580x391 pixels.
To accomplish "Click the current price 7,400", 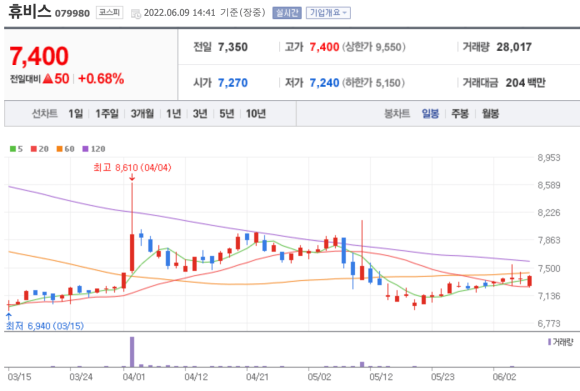I will point(39,56).
